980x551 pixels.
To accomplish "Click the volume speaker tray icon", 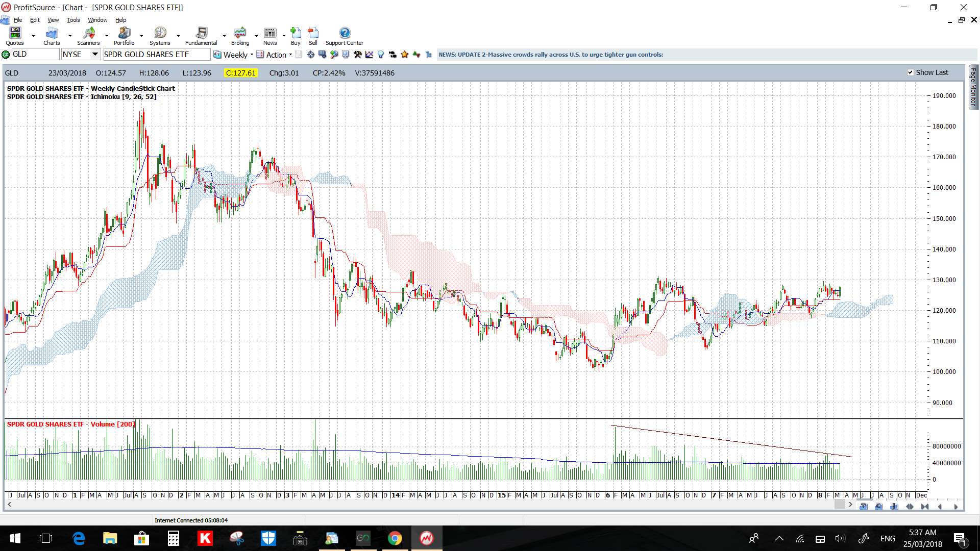I will [x=840, y=539].
